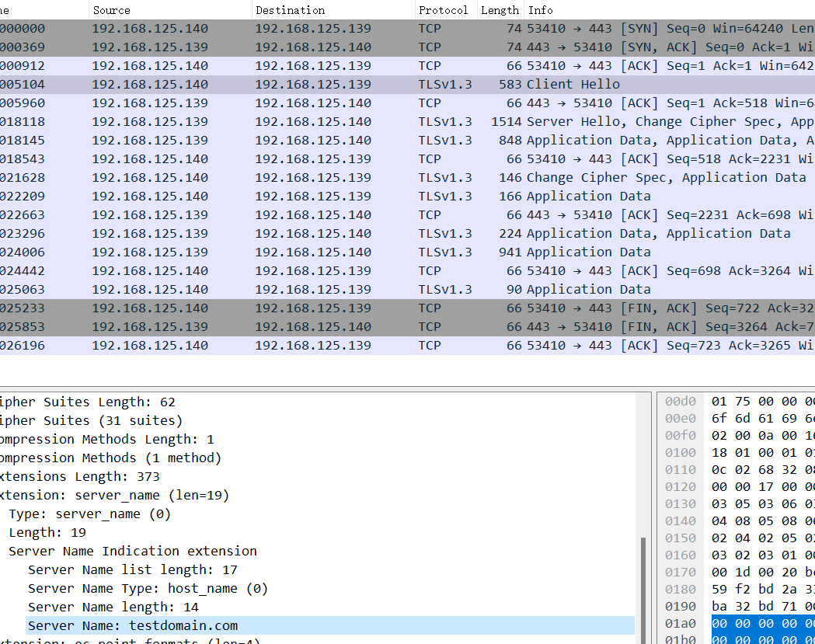815x644 pixels.
Task: Click the Length column header
Action: point(500,10)
